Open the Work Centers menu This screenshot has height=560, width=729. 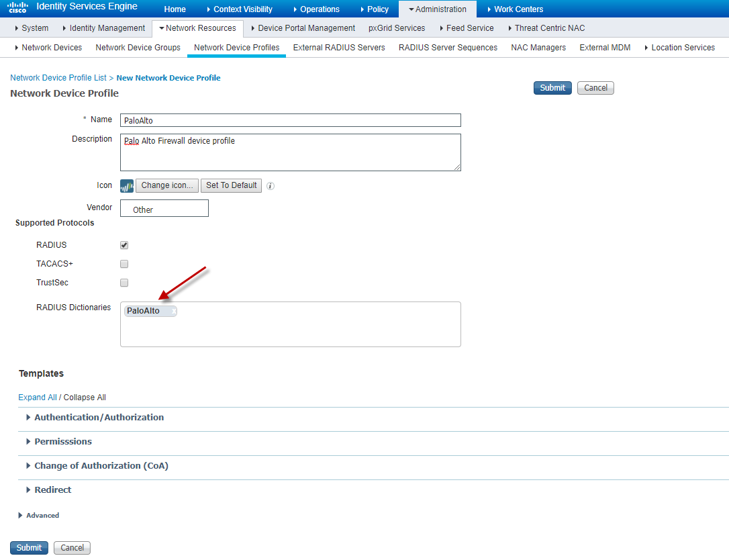coord(515,9)
